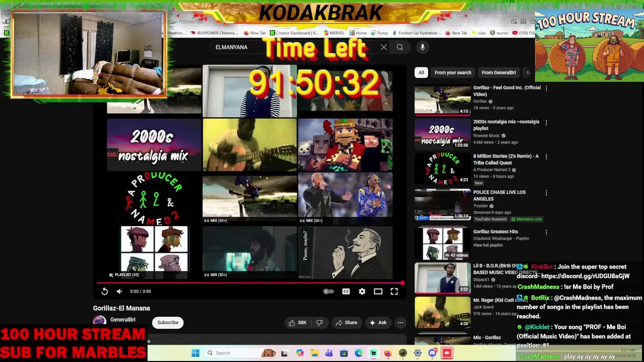Select the 'From GeneralBri' chip

point(499,72)
